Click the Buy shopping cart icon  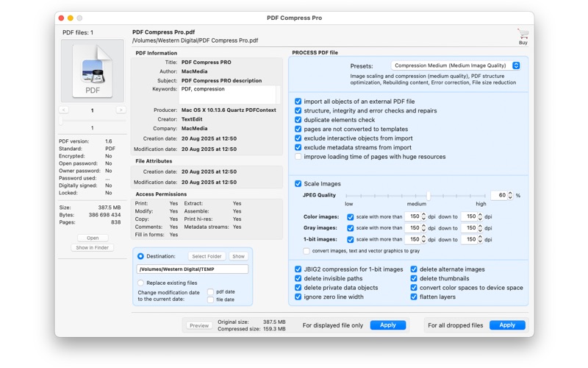click(523, 34)
